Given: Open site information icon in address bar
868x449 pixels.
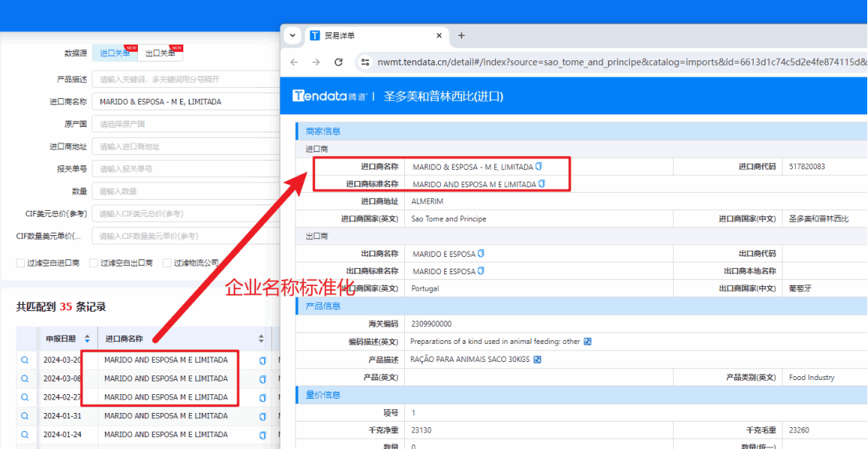Looking at the screenshot, I should 364,62.
